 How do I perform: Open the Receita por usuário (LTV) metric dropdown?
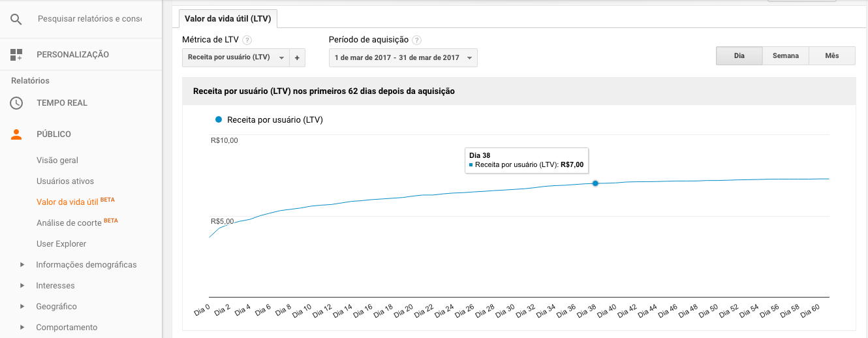click(236, 57)
